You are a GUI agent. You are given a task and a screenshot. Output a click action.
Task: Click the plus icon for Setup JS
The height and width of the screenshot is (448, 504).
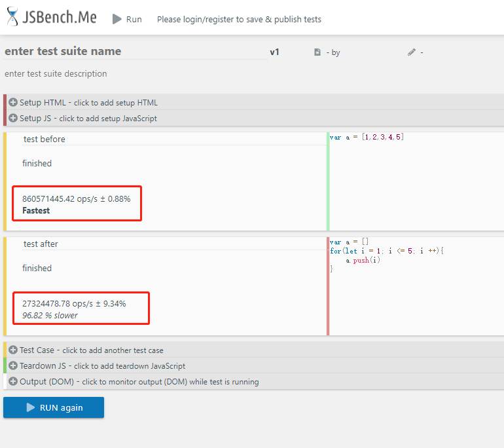click(13, 118)
